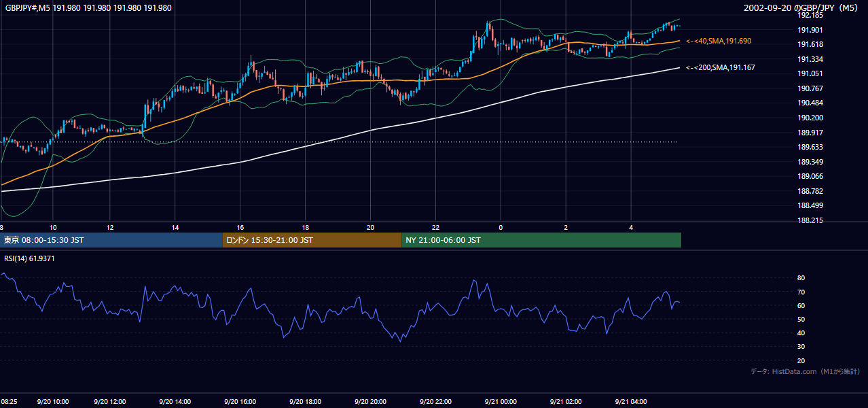Click the 189.066 price axis label

[810, 176]
